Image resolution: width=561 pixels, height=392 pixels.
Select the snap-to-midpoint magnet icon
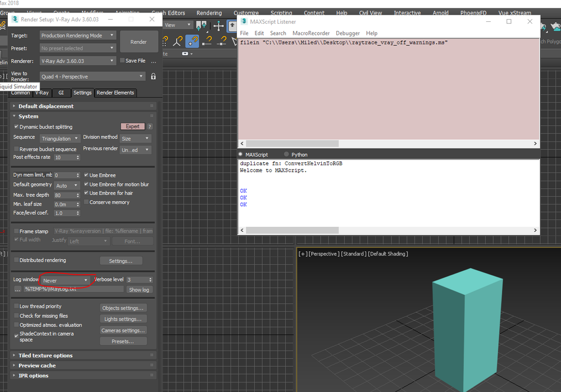pos(222,41)
